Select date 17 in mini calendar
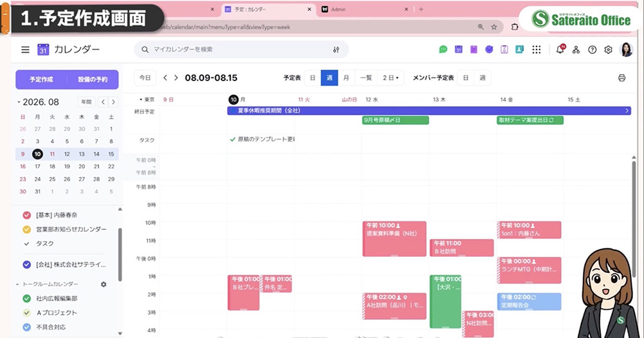 (x=37, y=167)
